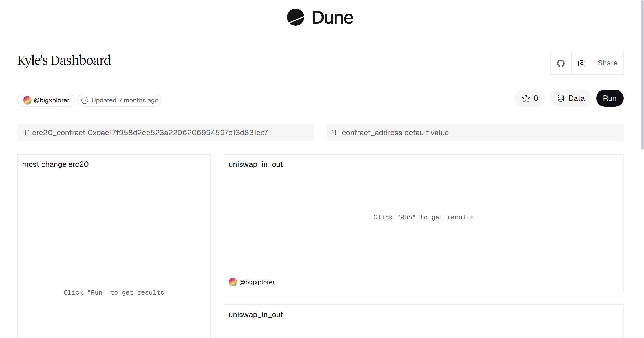Click the clock icon beside Updated

tap(85, 100)
